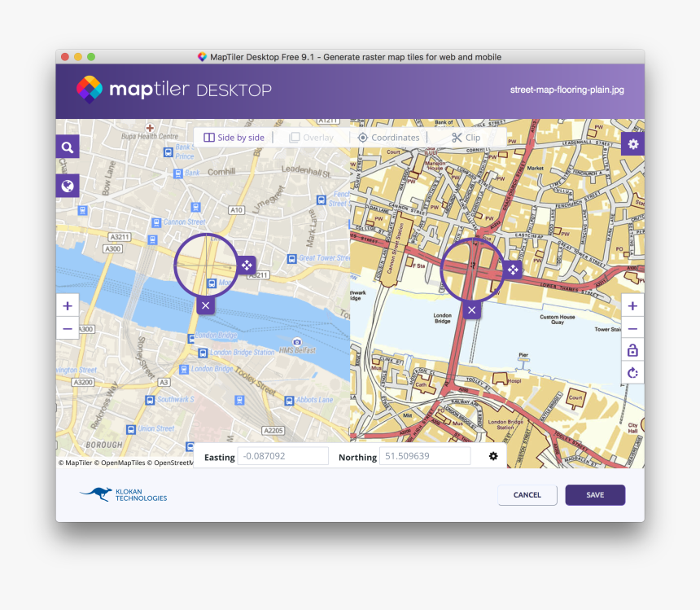This screenshot has height=610, width=700.
Task: Click the CANCEL button
Action: (527, 495)
